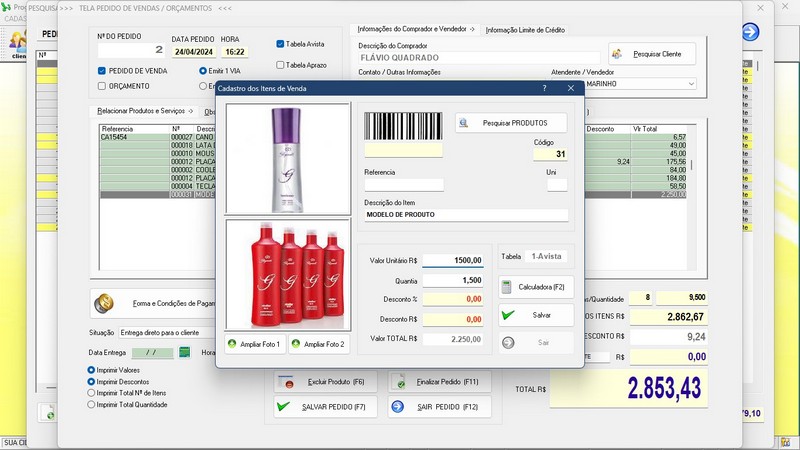The height and width of the screenshot is (450, 800).
Task: Close the Cadastro dos Itens de Venda dialog
Action: point(571,88)
